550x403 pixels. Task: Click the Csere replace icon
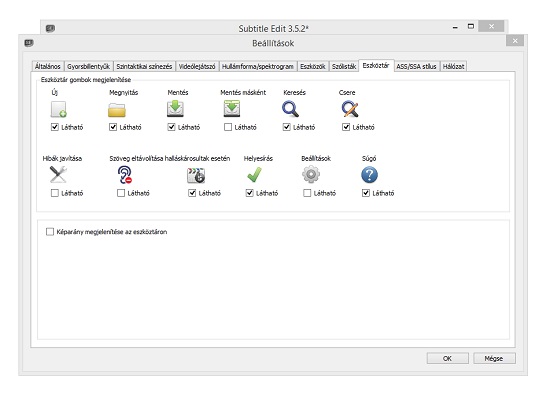pyautogui.click(x=350, y=109)
